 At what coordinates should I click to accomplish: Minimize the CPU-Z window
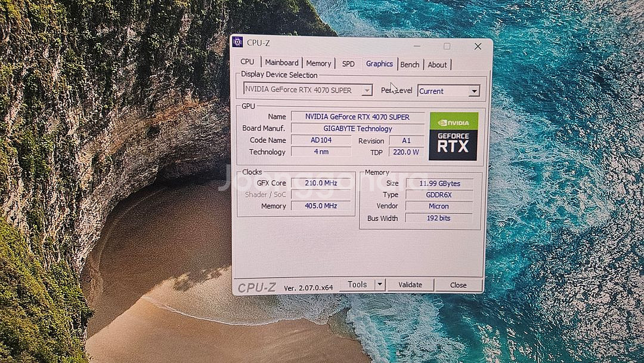tap(417, 45)
